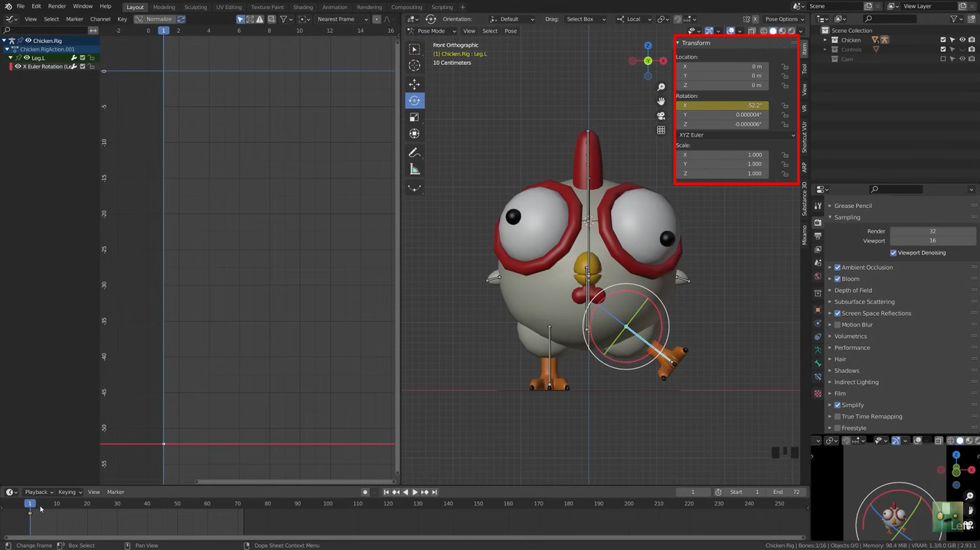The height and width of the screenshot is (550, 980).
Task: Toggle visibility eye of Leg.L channel
Action: [26, 57]
